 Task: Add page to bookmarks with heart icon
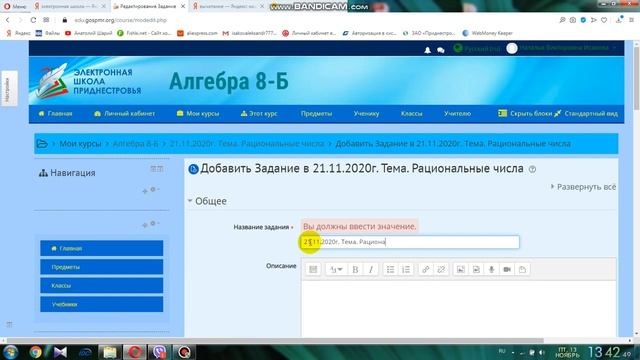pyautogui.click(x=604, y=20)
